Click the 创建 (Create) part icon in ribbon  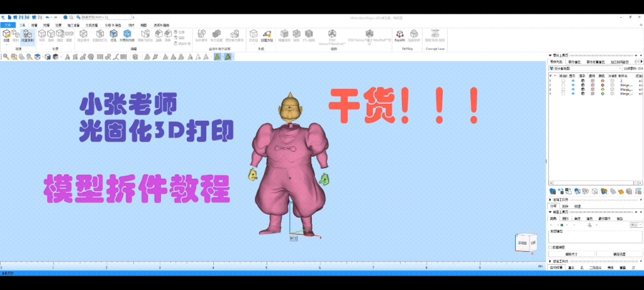(x=6, y=35)
